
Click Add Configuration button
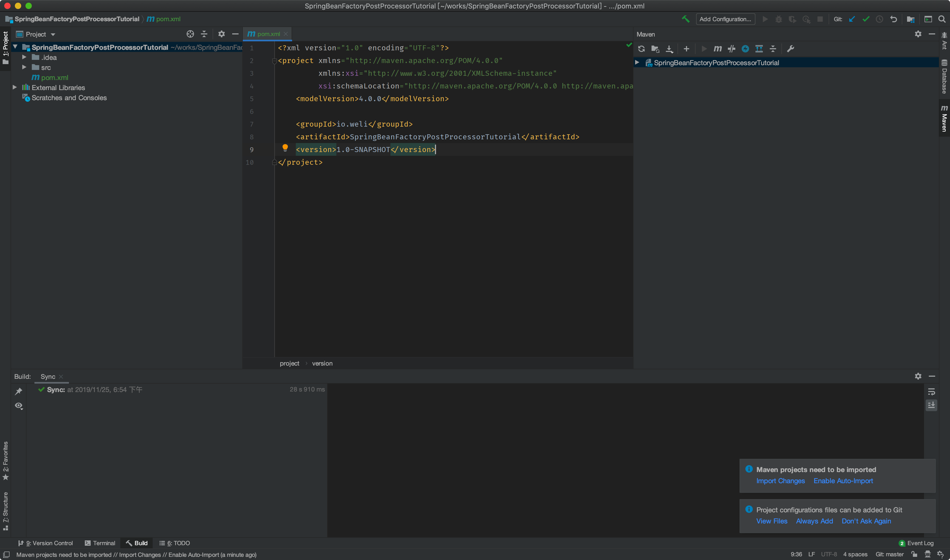pyautogui.click(x=725, y=19)
